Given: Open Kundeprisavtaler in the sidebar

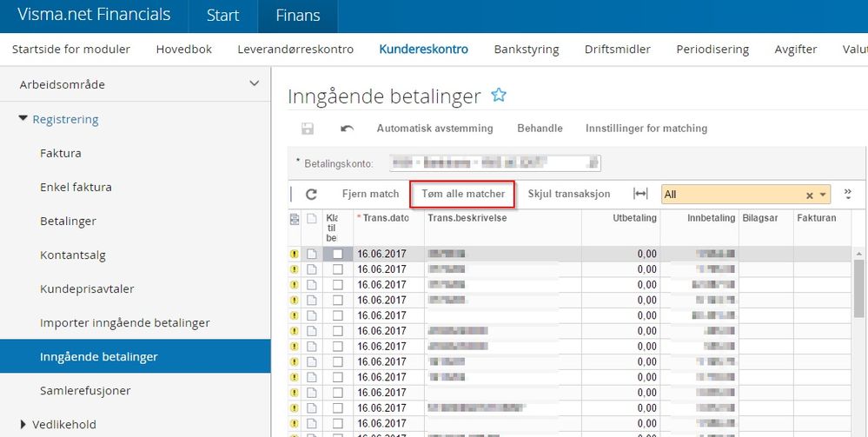Looking at the screenshot, I should (x=87, y=289).
